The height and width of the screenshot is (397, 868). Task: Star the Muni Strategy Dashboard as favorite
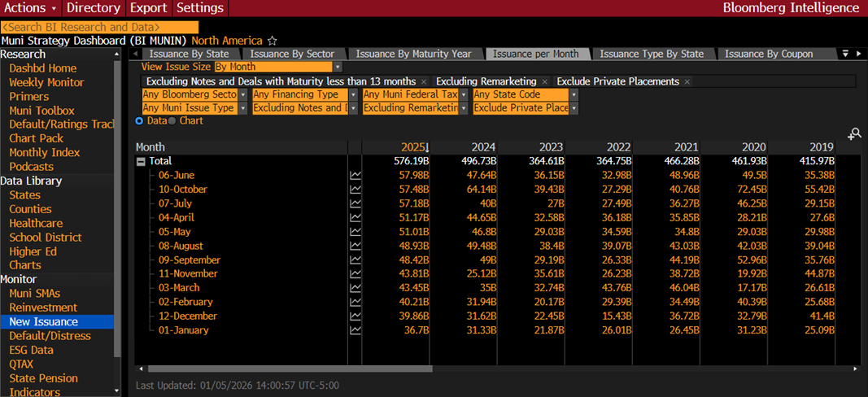point(273,41)
